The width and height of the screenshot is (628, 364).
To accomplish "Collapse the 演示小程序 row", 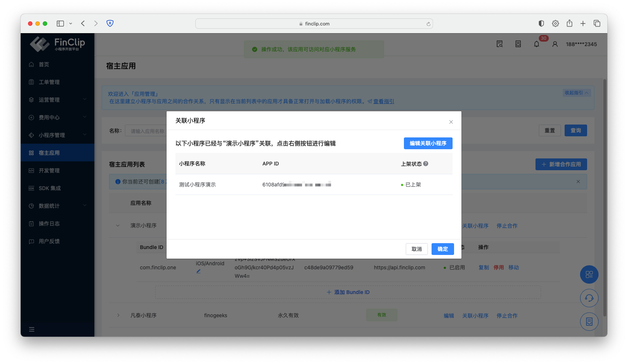I will click(x=118, y=225).
